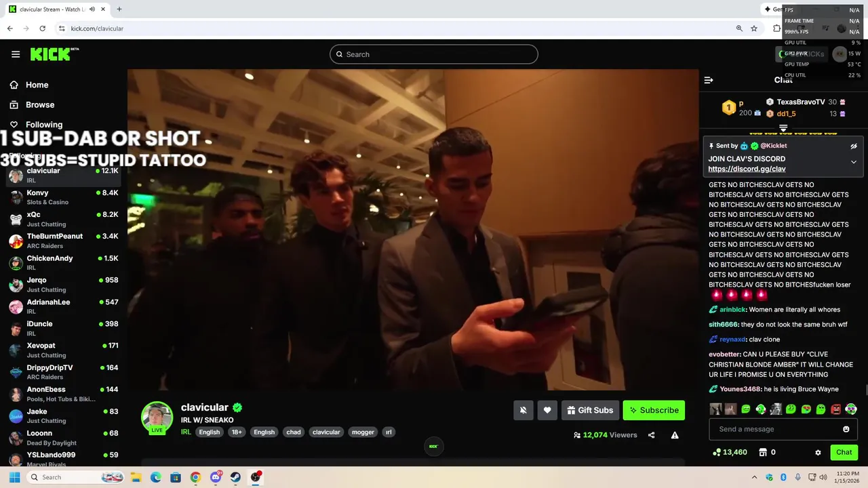Open AdrianahLee's IRL stream

click(63, 306)
